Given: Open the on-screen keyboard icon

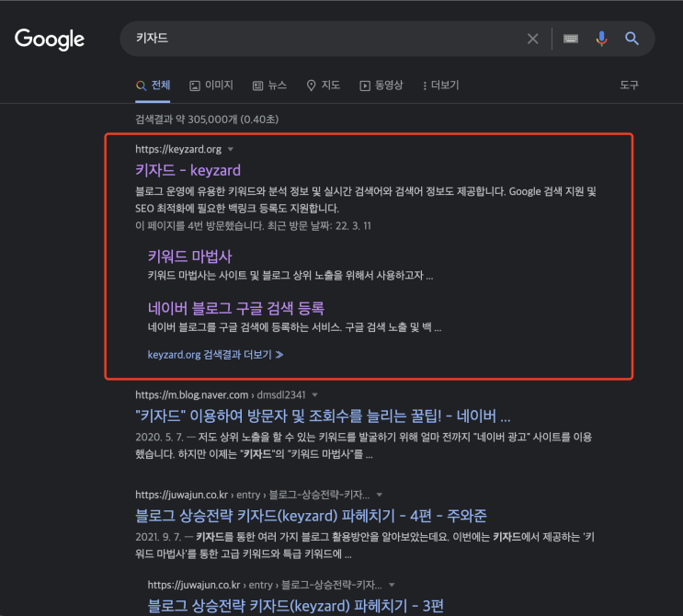Looking at the screenshot, I should tap(571, 39).
